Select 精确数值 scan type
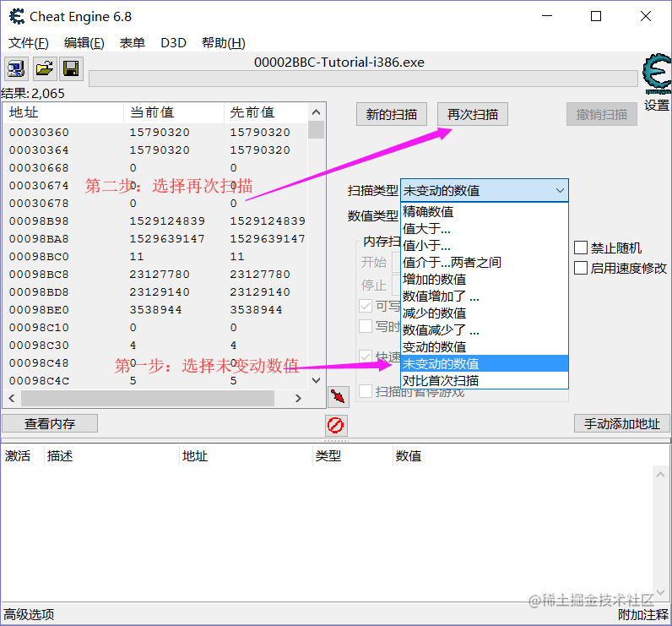 pyautogui.click(x=485, y=211)
